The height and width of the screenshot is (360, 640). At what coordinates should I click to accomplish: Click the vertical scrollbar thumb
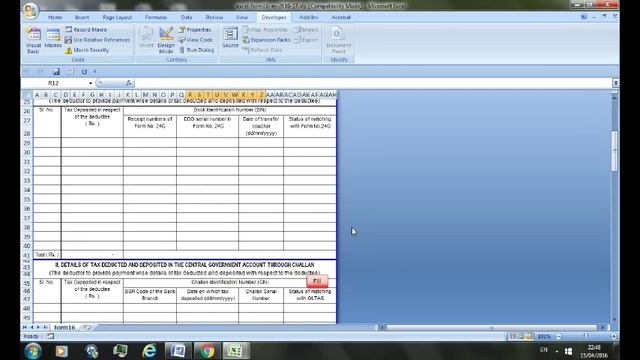pyautogui.click(x=614, y=151)
